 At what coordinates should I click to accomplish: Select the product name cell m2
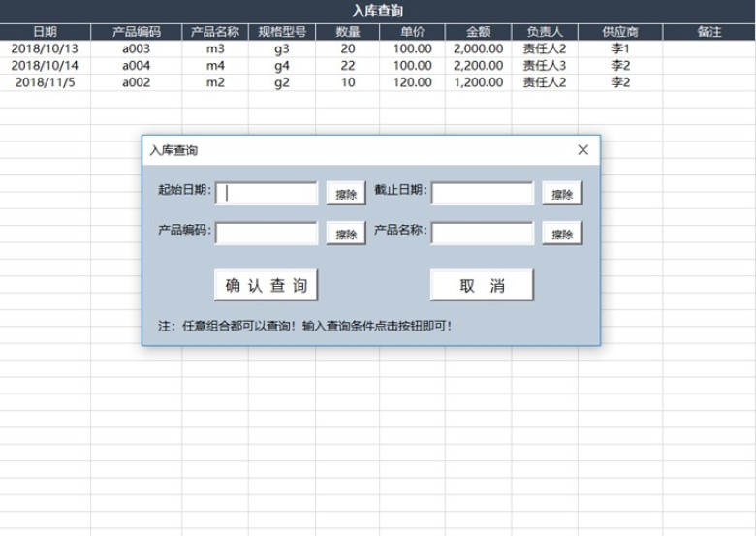[215, 82]
